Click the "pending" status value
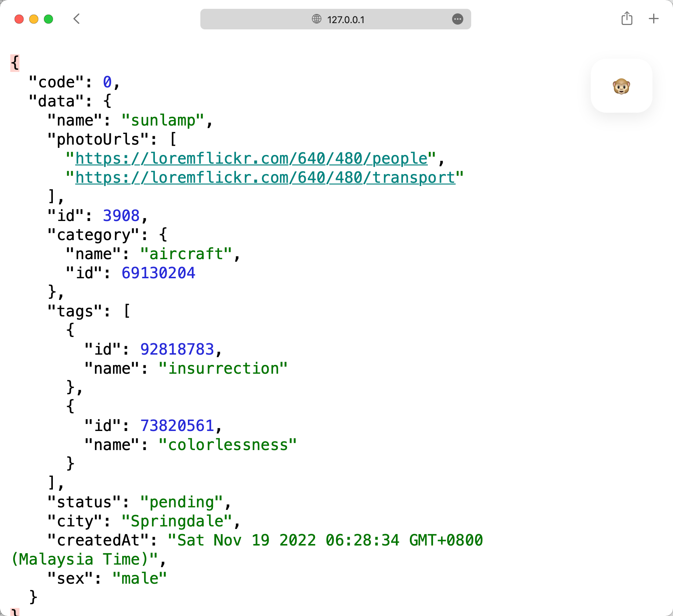The width and height of the screenshot is (673, 616). 182,502
